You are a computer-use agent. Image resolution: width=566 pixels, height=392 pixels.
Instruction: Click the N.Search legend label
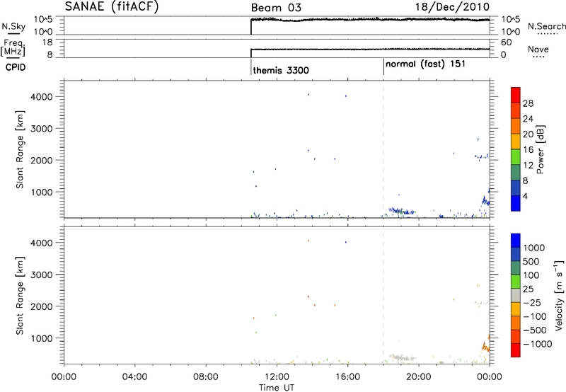point(546,26)
